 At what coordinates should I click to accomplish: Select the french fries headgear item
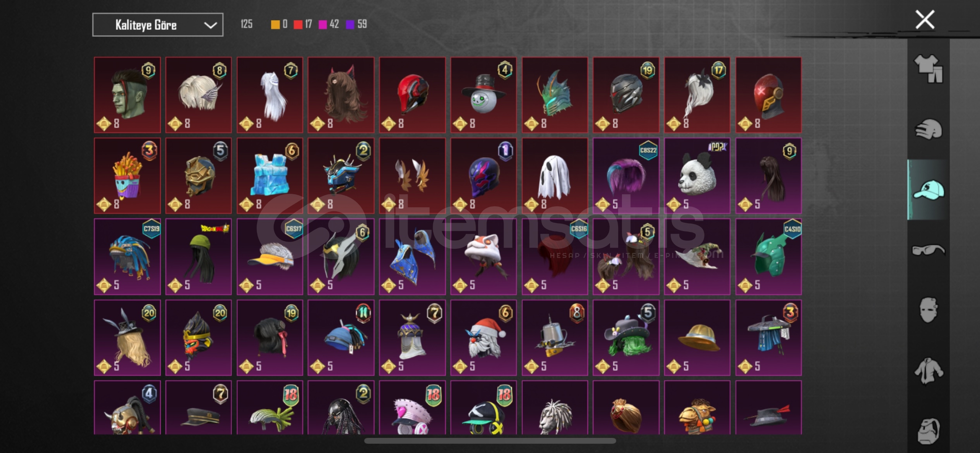coord(127,176)
